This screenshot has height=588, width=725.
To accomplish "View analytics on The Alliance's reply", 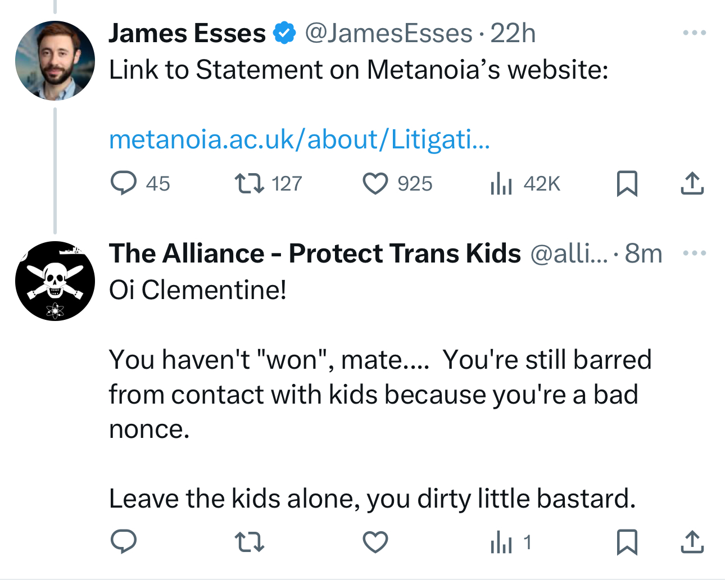I will click(x=501, y=542).
